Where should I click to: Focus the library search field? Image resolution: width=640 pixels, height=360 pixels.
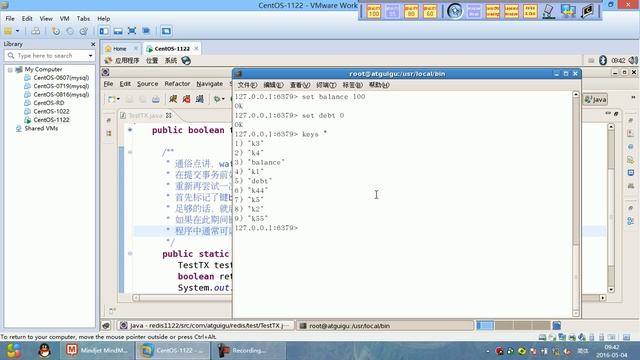point(50,56)
